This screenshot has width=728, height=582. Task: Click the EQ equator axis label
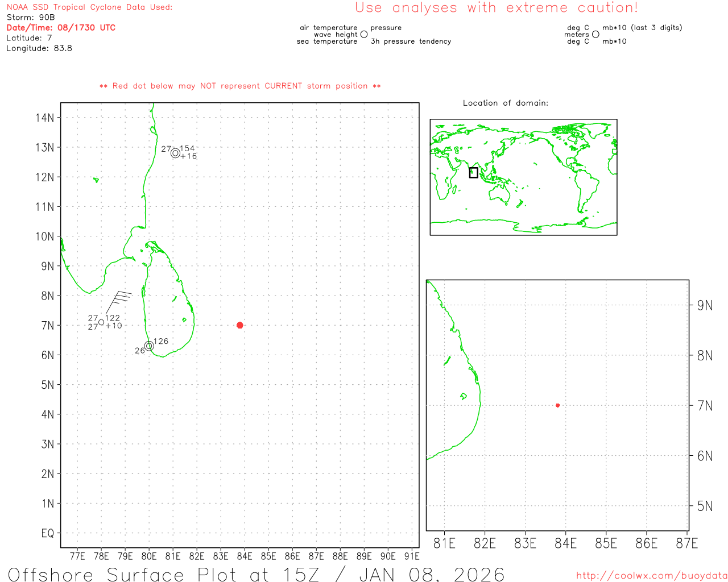tap(48, 533)
